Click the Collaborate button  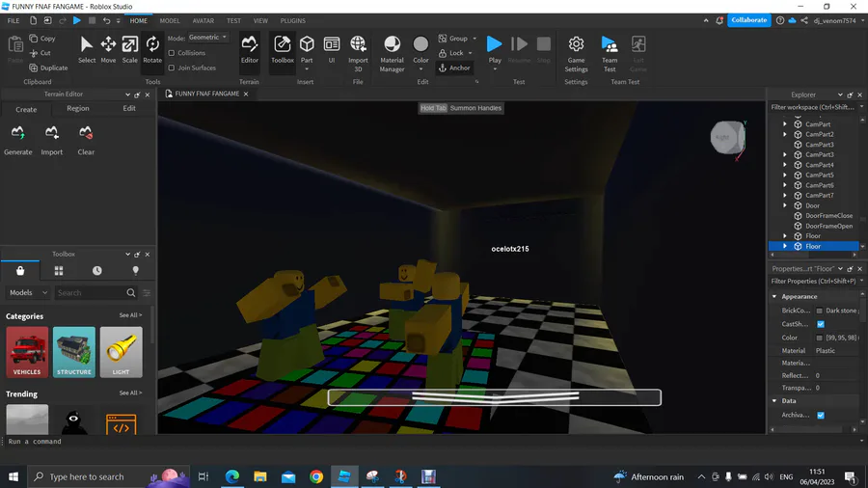749,20
